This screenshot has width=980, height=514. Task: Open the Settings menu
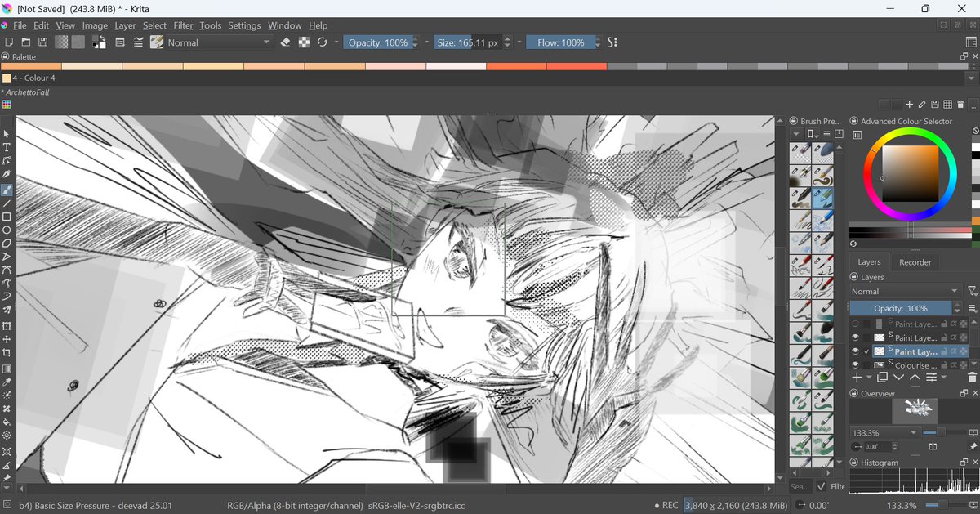(244, 25)
